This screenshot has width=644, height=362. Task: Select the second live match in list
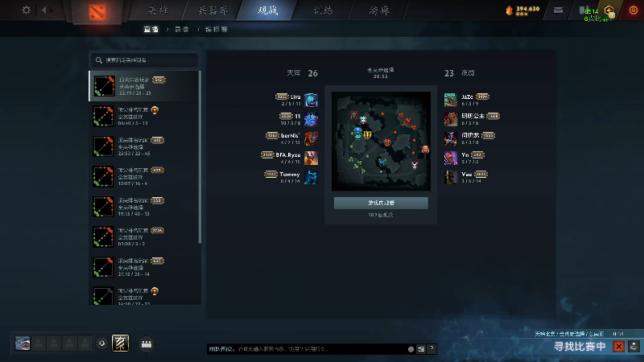144,116
